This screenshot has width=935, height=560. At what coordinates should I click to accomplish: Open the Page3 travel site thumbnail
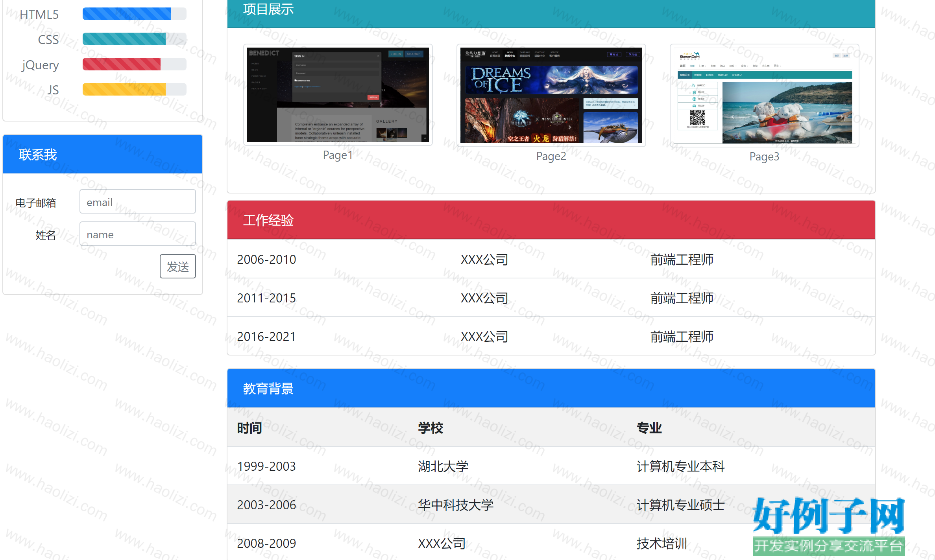click(x=765, y=96)
